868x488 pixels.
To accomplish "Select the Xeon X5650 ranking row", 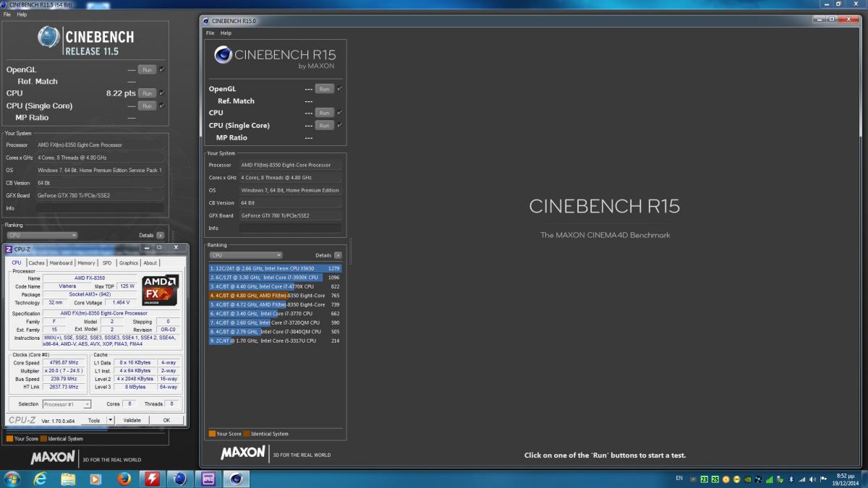I will (x=275, y=268).
